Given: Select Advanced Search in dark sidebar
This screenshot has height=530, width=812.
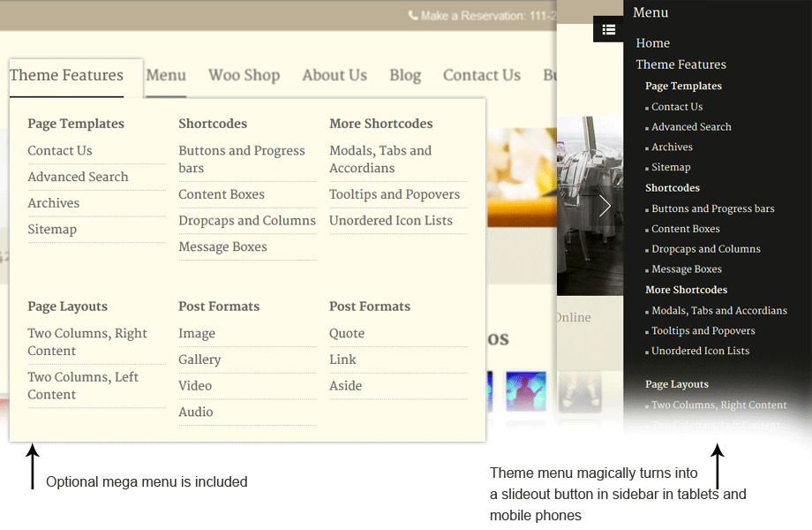Looking at the screenshot, I should (691, 127).
